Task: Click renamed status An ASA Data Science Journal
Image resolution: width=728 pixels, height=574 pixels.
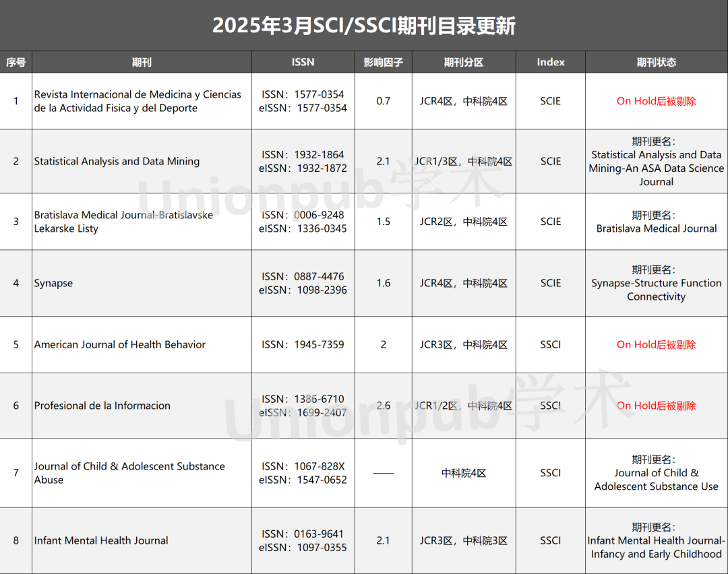Action: [x=657, y=162]
